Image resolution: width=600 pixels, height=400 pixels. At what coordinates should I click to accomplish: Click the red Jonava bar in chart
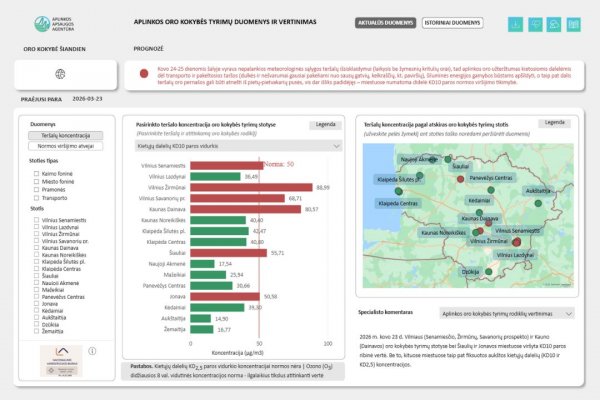point(225,297)
